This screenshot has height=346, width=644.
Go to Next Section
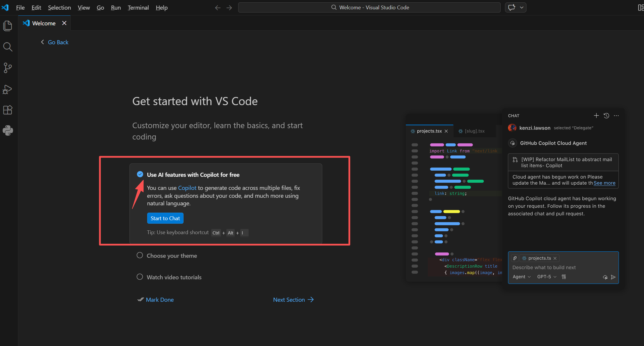(293, 300)
